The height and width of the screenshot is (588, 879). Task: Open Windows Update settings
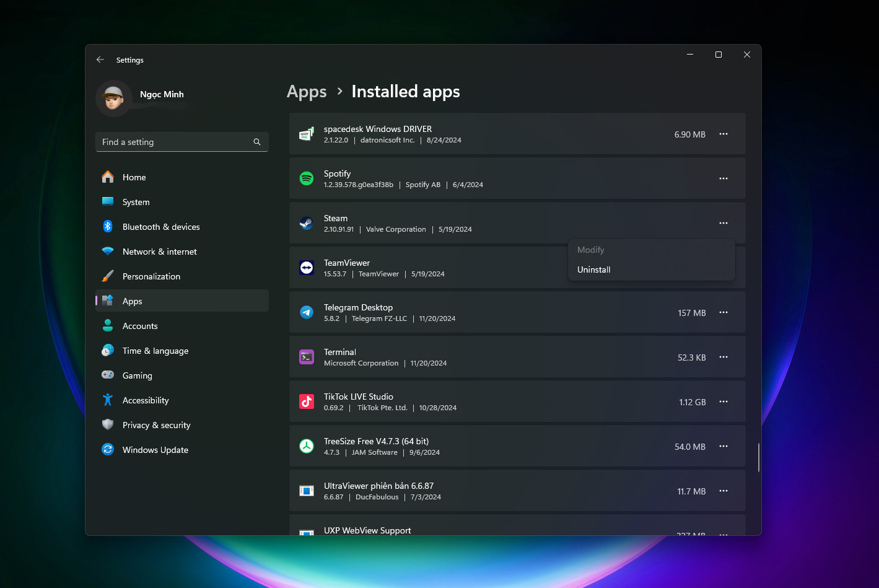(x=182, y=450)
